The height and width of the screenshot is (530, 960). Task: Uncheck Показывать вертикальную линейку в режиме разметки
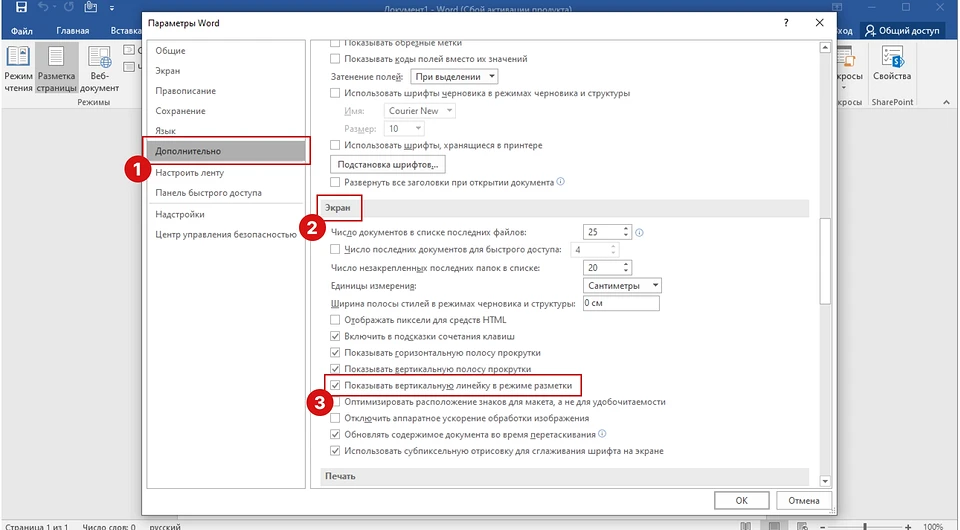(336, 385)
